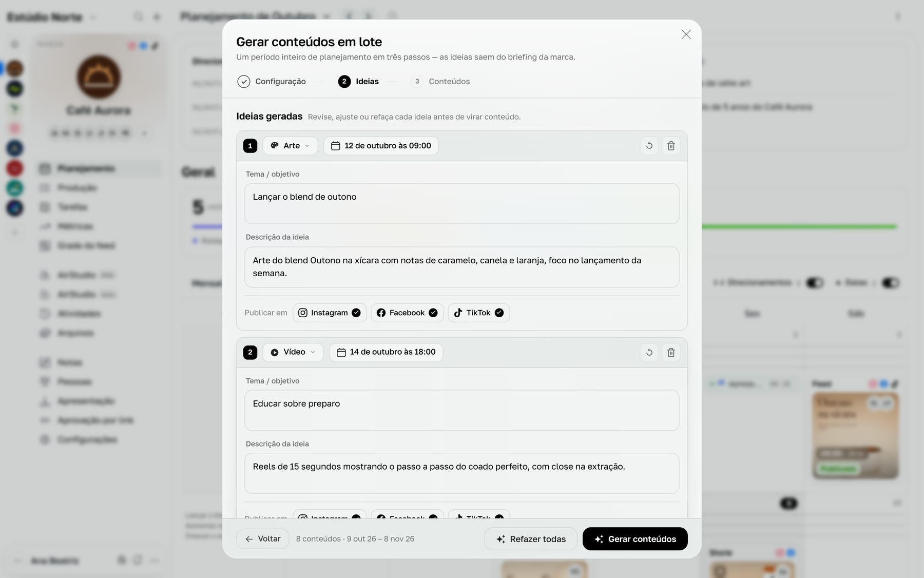The height and width of the screenshot is (578, 924).
Task: Click the calendar icon for 12 de outubro
Action: pyautogui.click(x=335, y=146)
